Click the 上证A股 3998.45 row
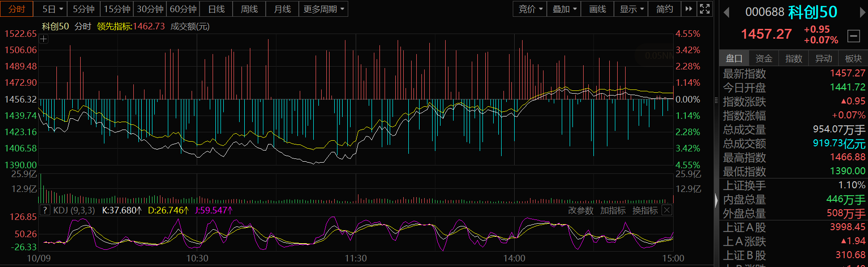This screenshot has height=267, width=868. [794, 227]
